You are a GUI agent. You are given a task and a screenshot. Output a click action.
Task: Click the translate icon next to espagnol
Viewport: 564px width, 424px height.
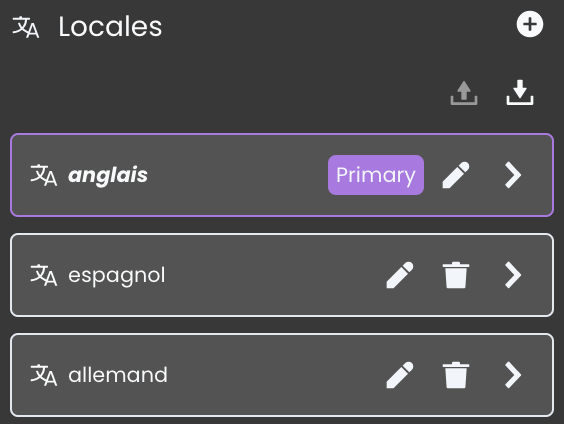(x=44, y=275)
